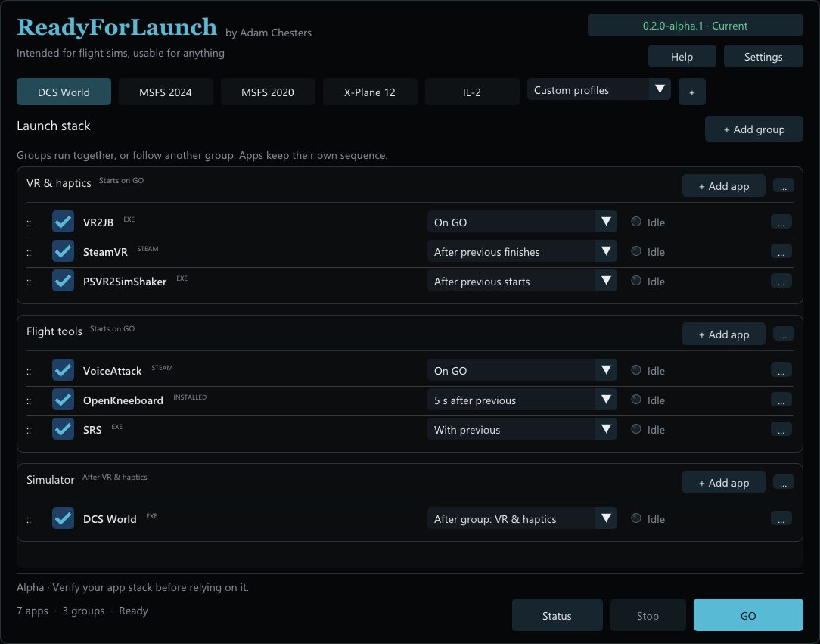
Task: Open the DCS World app row more-options menu
Action: click(x=781, y=518)
